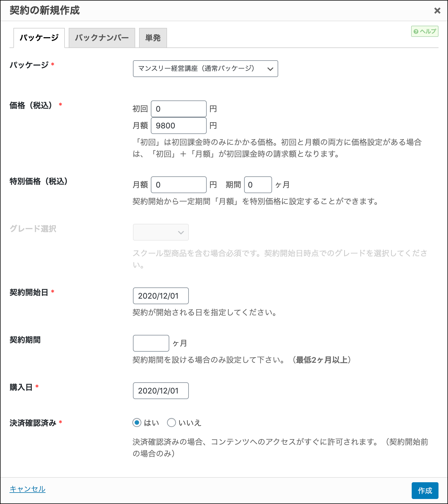Select いいえ for 決済確認済み
448x504 pixels.
pos(171,423)
